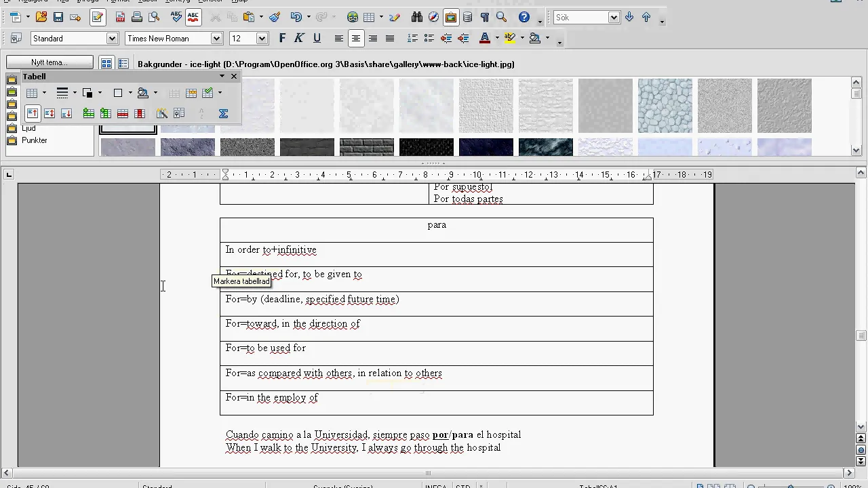The width and height of the screenshot is (868, 488).
Task: Open the New document dropdown arrow
Action: coord(26,17)
